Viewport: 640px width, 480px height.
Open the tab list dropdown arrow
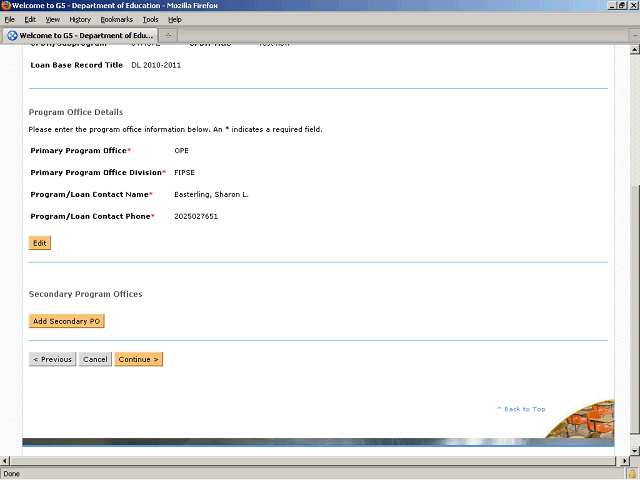point(635,36)
